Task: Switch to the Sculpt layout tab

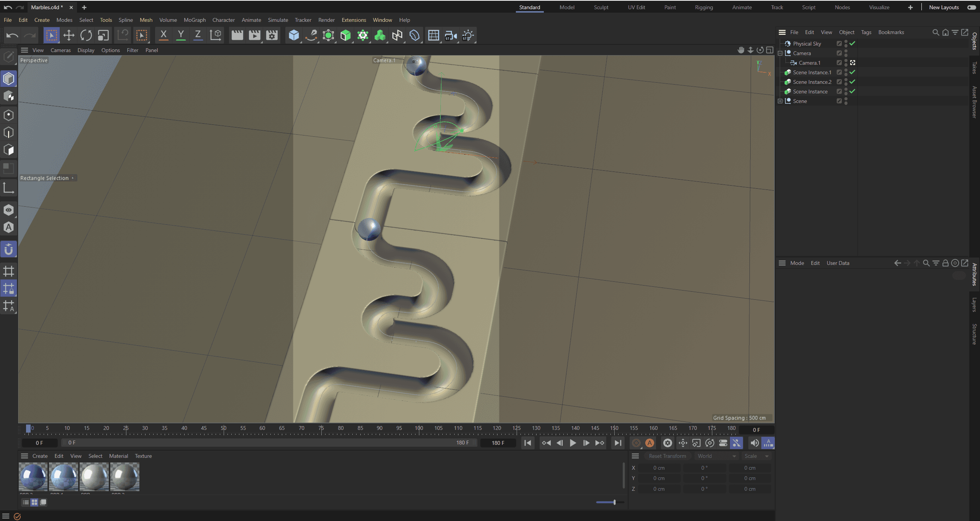Action: click(x=600, y=7)
